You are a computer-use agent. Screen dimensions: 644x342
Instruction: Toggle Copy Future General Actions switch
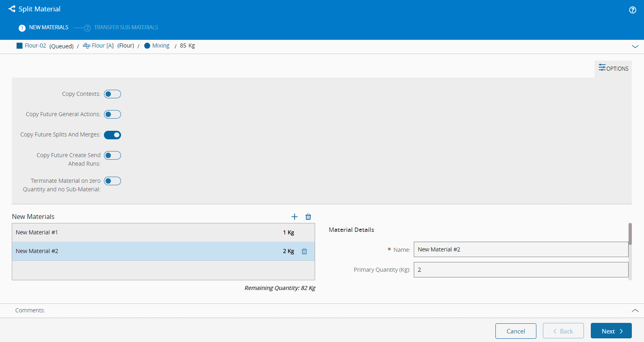pyautogui.click(x=112, y=115)
